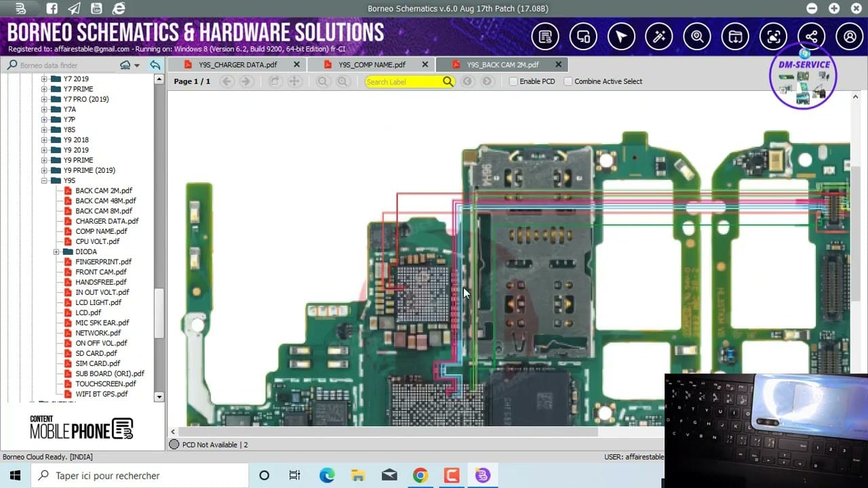868x488 pixels.
Task: Click the download folder icon
Action: tap(735, 37)
